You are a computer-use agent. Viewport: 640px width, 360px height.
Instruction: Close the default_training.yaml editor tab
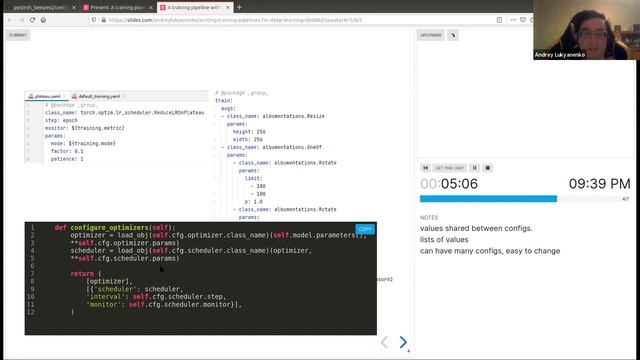(124, 96)
